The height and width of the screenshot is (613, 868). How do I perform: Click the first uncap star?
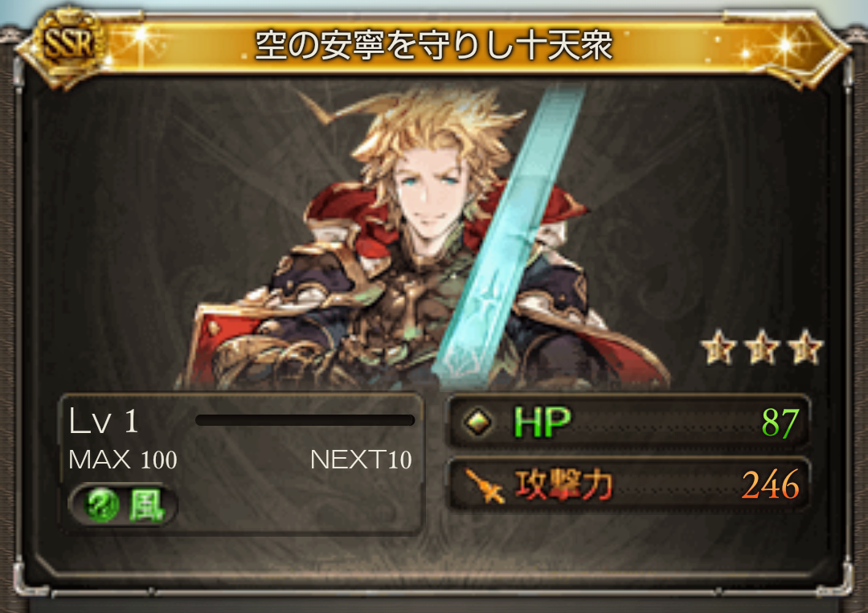(719, 347)
